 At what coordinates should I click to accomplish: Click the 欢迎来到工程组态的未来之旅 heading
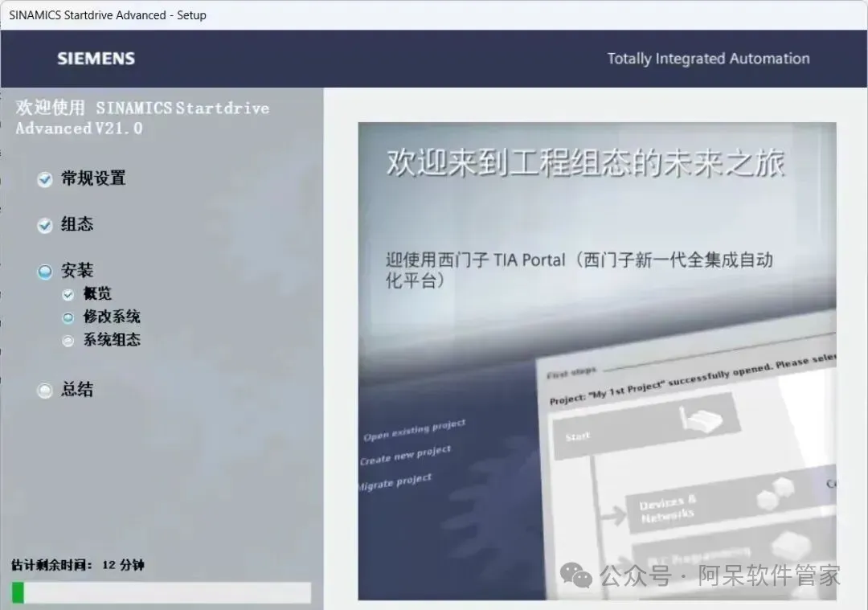click(x=586, y=163)
